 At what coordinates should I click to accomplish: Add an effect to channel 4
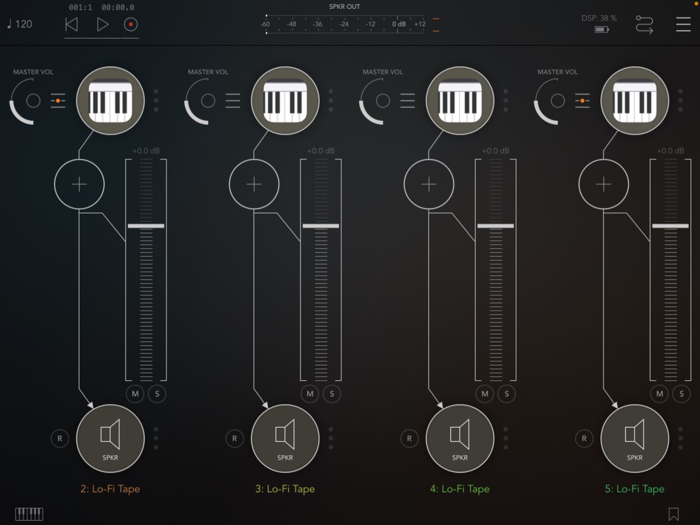[x=429, y=184]
